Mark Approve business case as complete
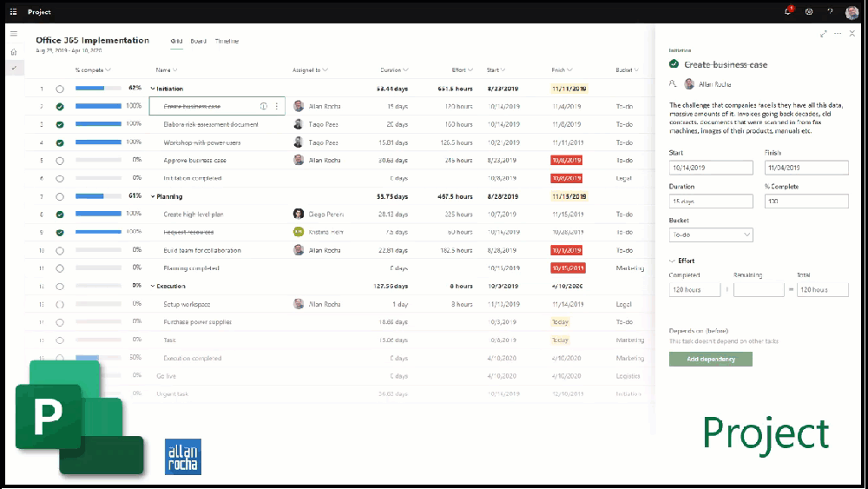 coord(60,161)
